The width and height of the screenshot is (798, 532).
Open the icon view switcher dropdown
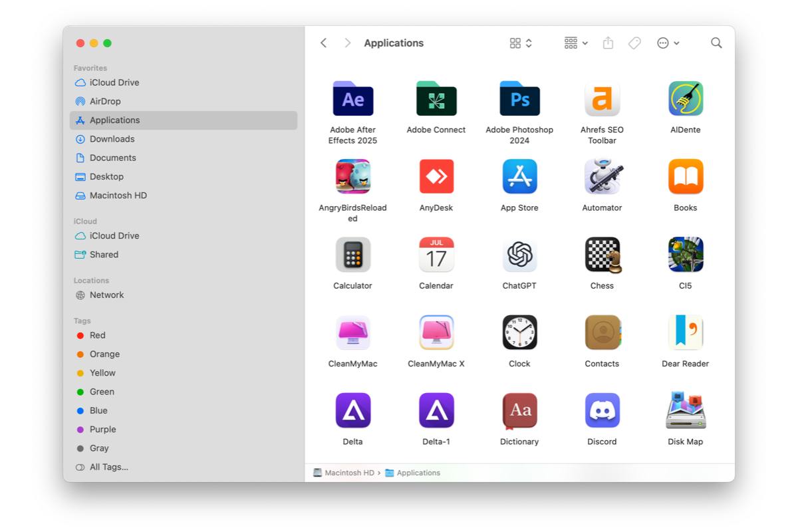521,43
